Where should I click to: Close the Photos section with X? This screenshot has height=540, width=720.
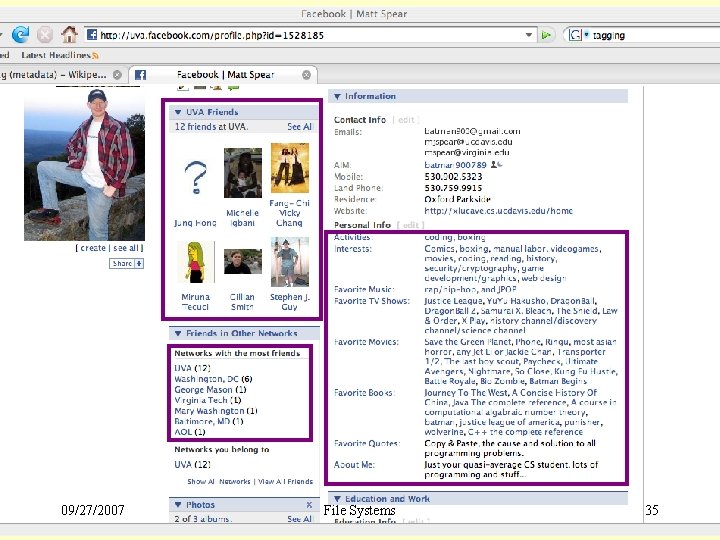point(309,505)
